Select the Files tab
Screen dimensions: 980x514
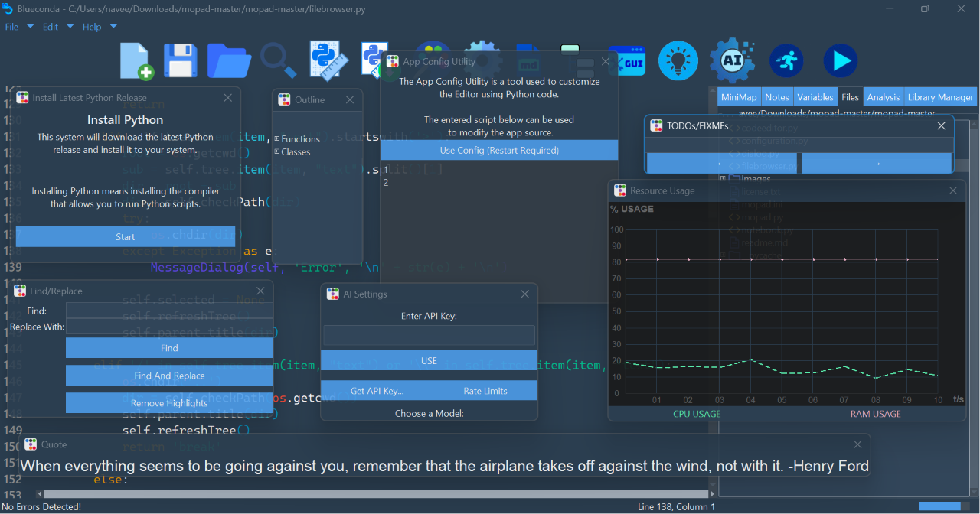point(850,97)
